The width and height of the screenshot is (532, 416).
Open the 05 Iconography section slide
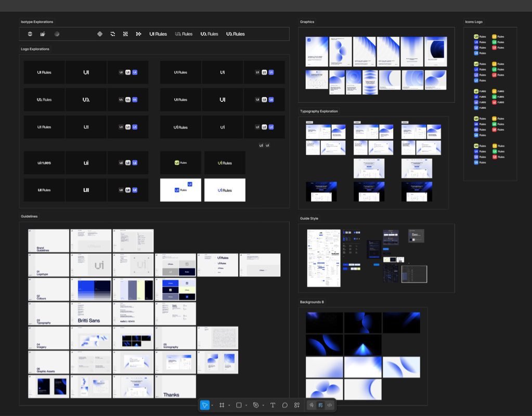pyautogui.click(x=175, y=338)
